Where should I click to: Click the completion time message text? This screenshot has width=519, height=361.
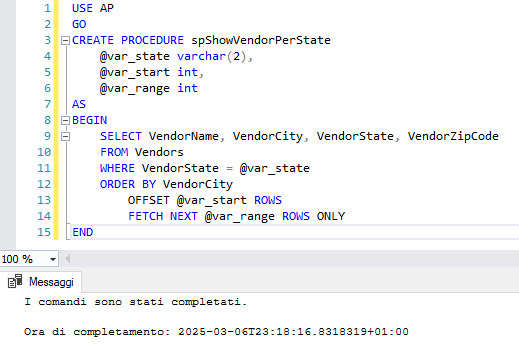coord(216,332)
